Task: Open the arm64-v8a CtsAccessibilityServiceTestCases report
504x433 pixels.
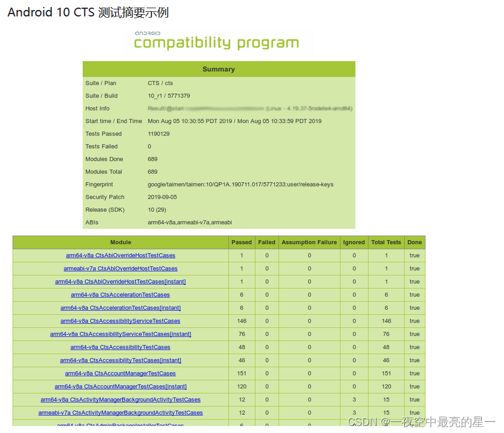Action: pos(120,321)
